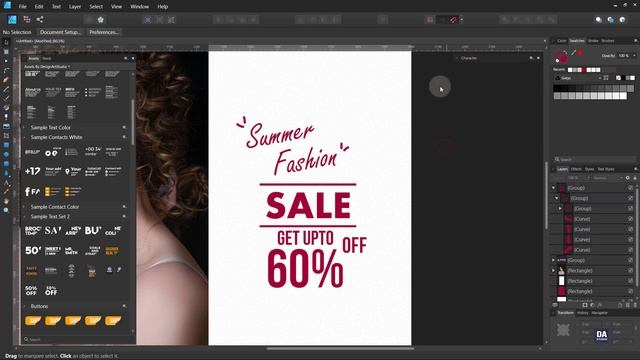Open Assets By DesignArtStudio dropdown
640x360 pixels.
tap(47, 67)
